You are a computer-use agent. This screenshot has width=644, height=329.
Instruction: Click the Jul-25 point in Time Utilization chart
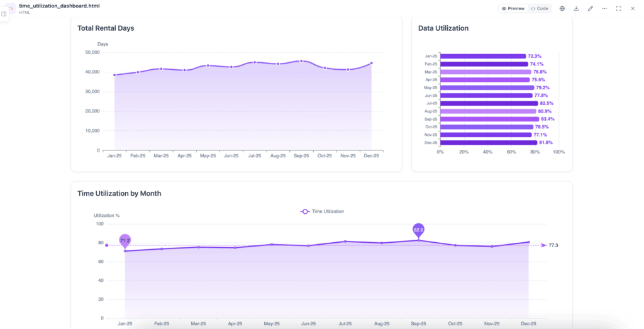[345, 242]
